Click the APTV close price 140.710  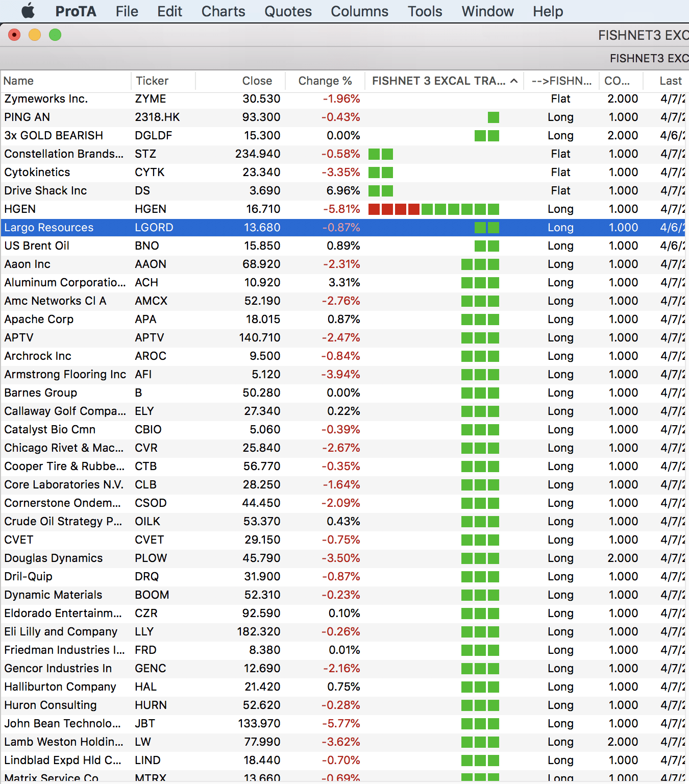pos(260,338)
